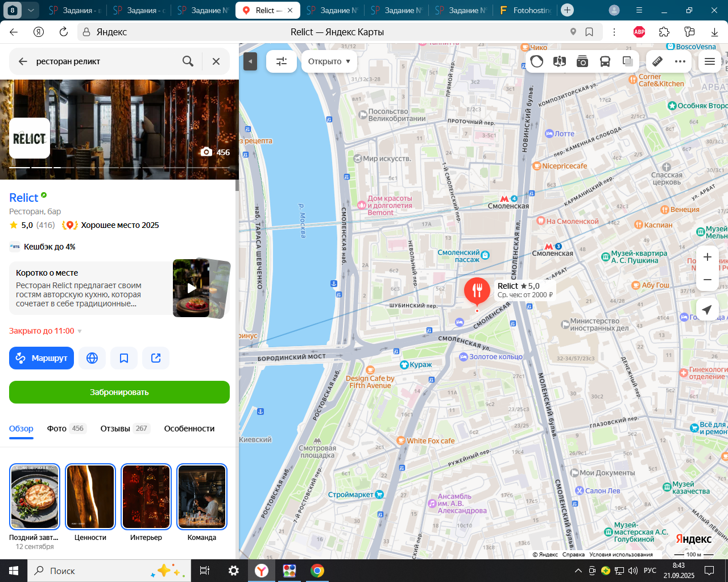The width and height of the screenshot is (728, 582).
Task: Locate me with the geolocation arrow
Action: (x=707, y=309)
